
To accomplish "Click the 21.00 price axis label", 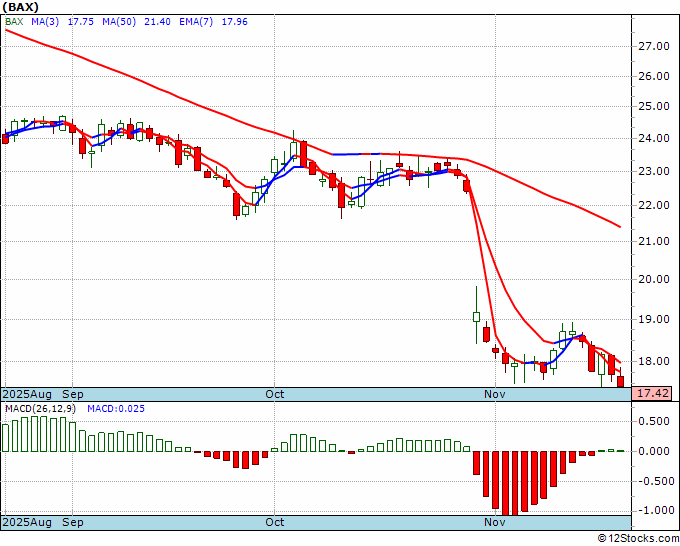I will click(654, 241).
